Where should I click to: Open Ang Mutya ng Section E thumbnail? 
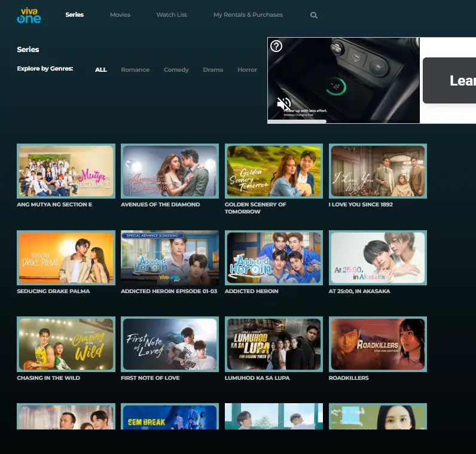pos(66,171)
